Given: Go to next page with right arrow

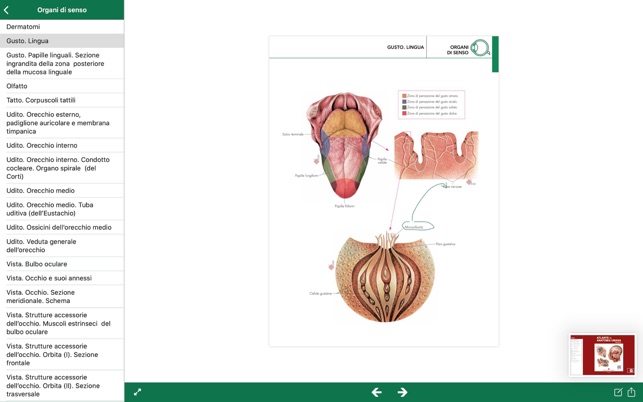Looking at the screenshot, I should [402, 392].
